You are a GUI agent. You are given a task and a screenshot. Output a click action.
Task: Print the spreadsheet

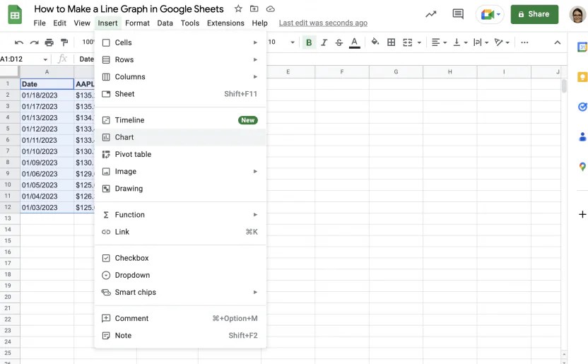(49, 42)
